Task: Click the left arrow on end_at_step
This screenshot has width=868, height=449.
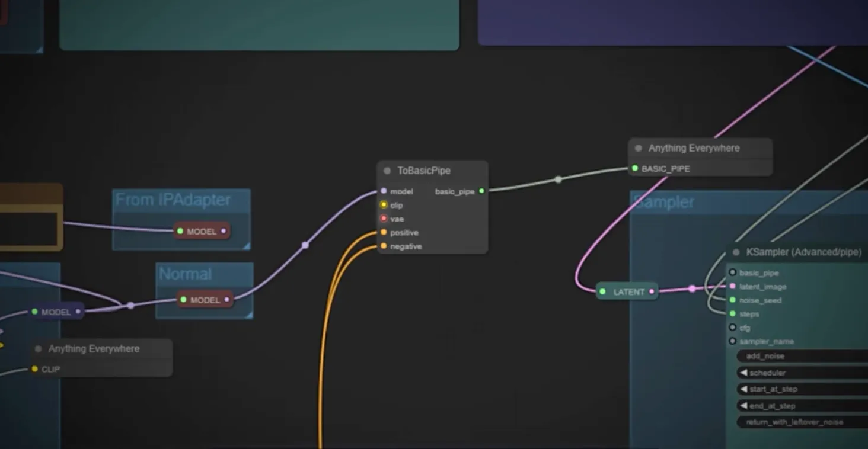Action: [743, 406]
